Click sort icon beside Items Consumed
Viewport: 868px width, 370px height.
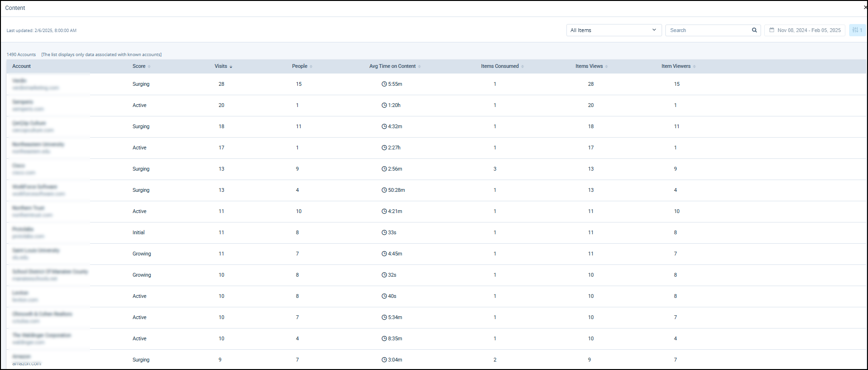523,66
